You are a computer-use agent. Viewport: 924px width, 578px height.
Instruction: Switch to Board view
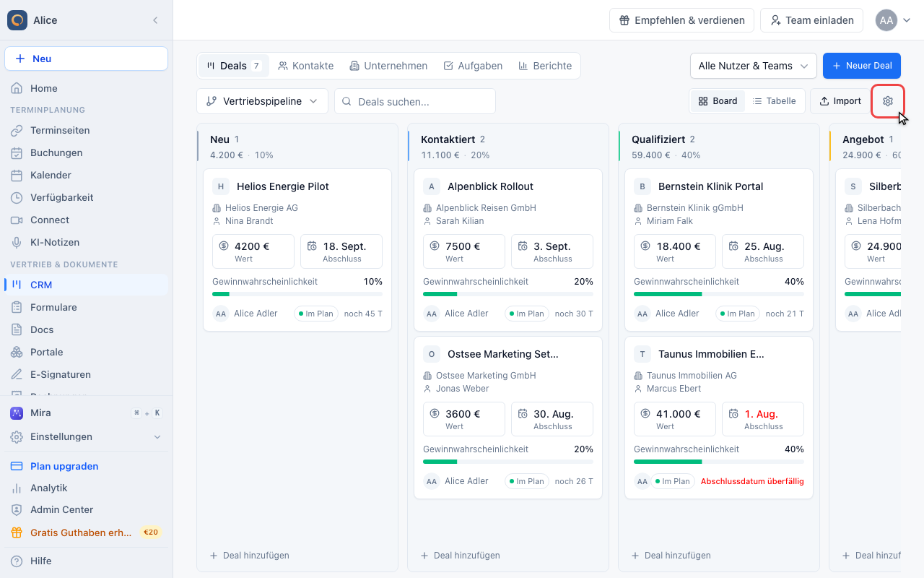718,101
